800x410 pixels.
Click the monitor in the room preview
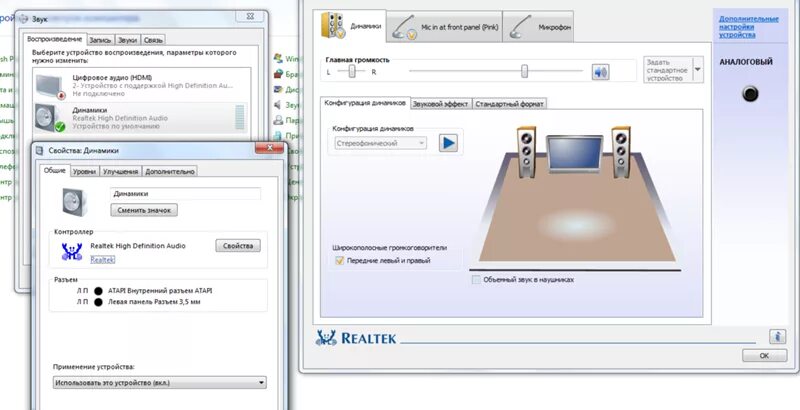pos(574,155)
